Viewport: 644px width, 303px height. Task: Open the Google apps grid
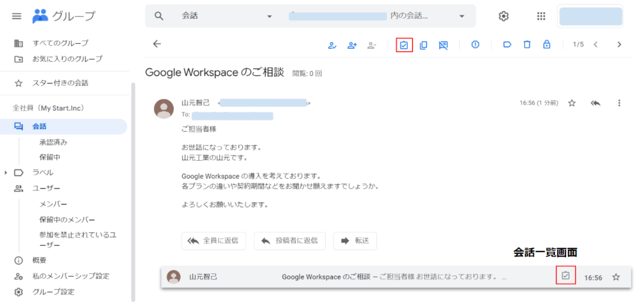coord(541,16)
